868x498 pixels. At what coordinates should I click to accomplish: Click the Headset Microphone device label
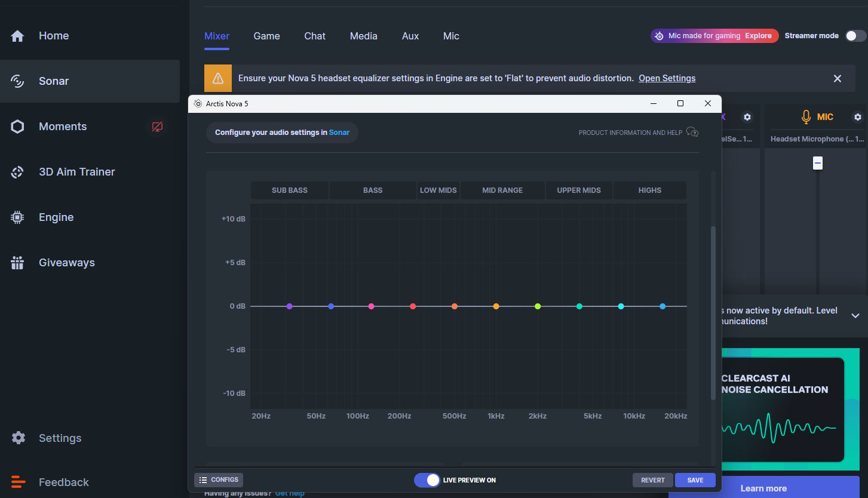coord(817,139)
